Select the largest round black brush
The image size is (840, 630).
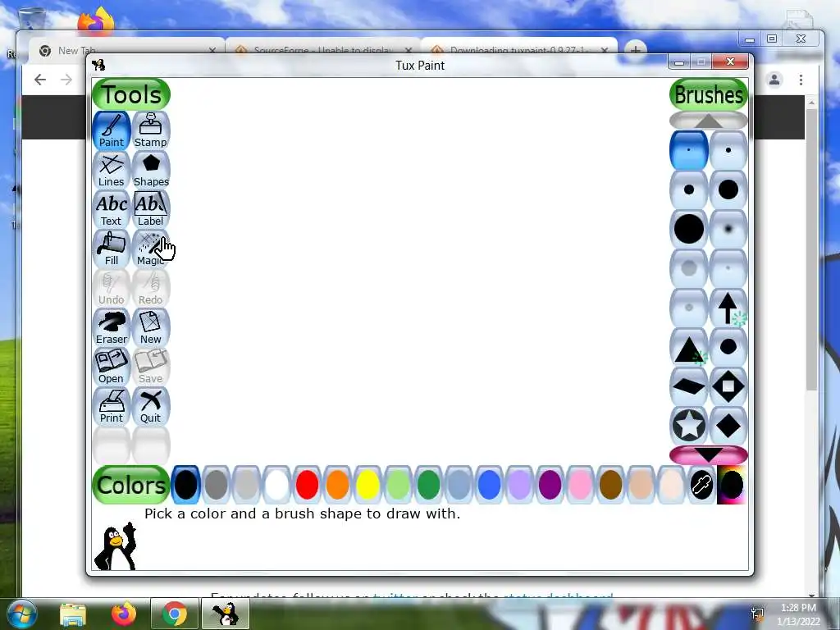click(x=689, y=230)
